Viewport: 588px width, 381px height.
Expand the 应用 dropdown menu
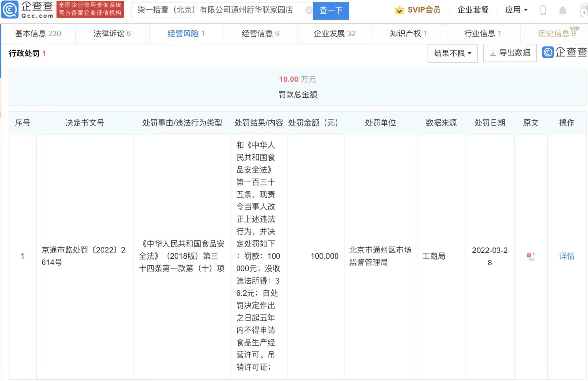point(516,10)
